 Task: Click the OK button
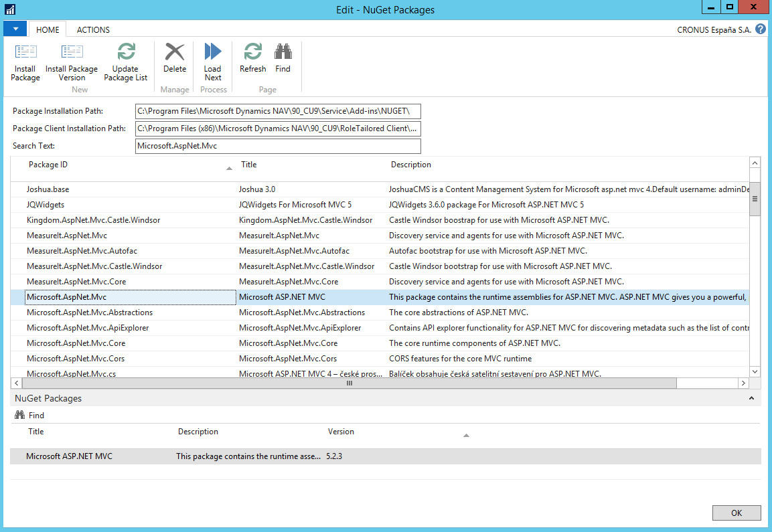click(736, 513)
